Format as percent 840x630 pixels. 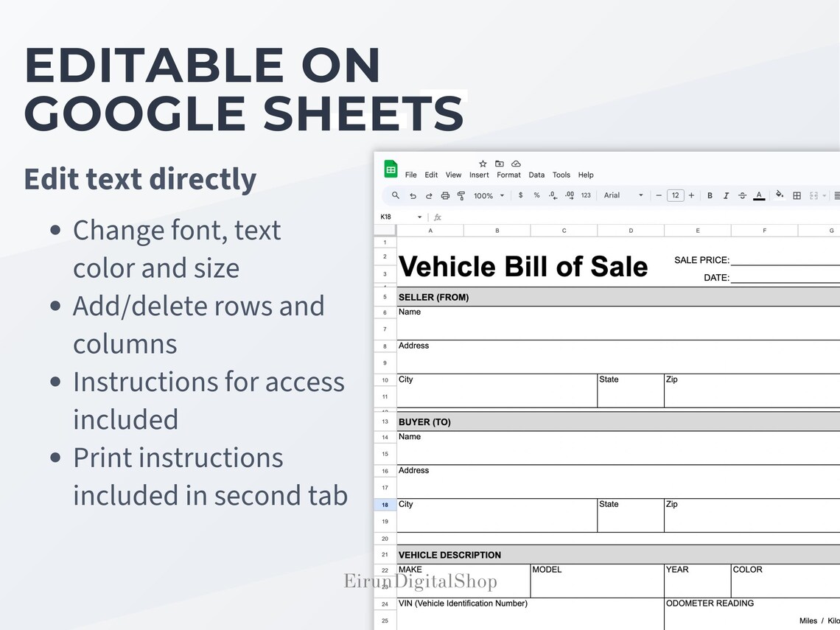coord(536,195)
